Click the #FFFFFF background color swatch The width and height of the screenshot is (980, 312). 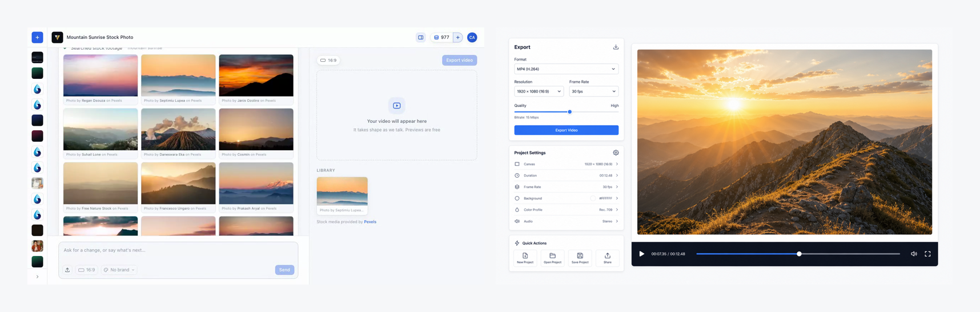[x=593, y=198]
